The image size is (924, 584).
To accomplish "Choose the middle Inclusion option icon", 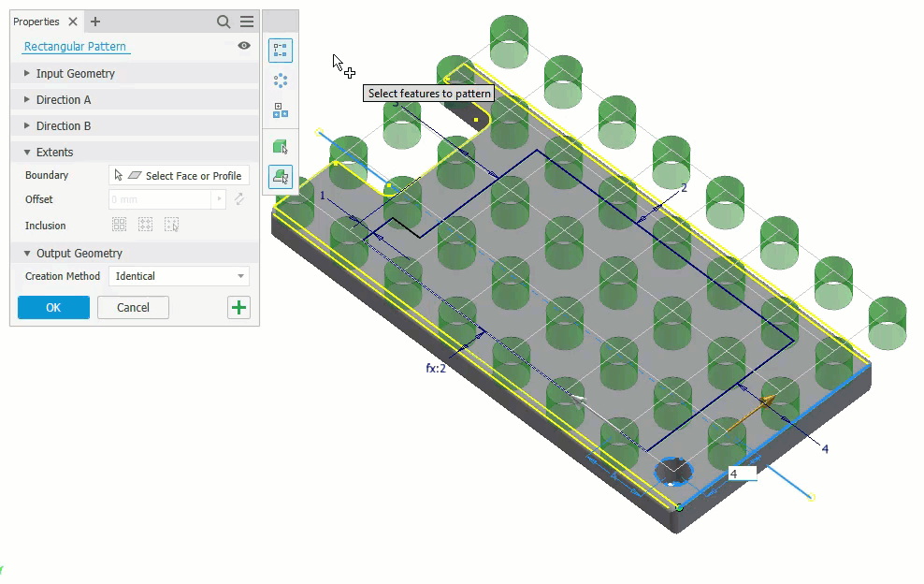I will pos(146,225).
